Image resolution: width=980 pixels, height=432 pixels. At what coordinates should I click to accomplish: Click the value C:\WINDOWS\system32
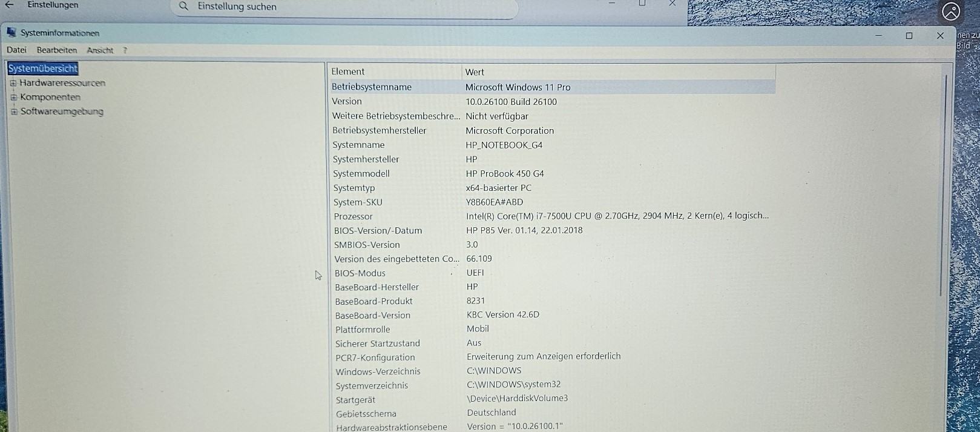point(514,384)
